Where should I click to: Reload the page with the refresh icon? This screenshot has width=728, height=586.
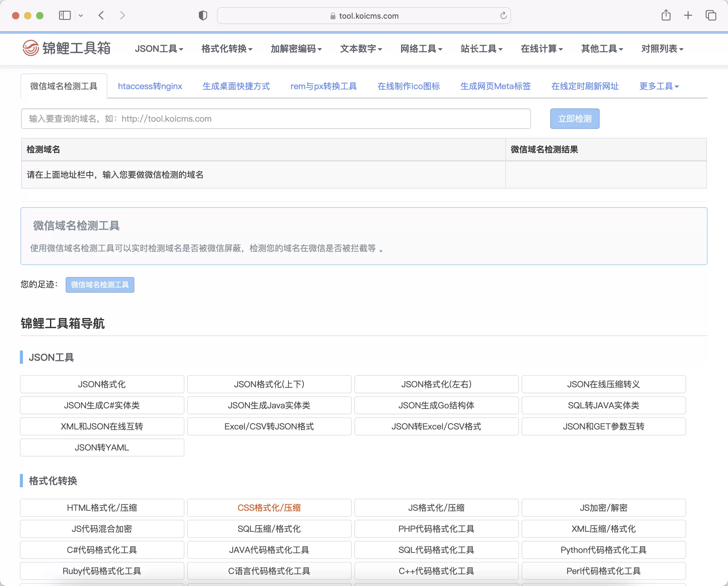[x=503, y=16]
